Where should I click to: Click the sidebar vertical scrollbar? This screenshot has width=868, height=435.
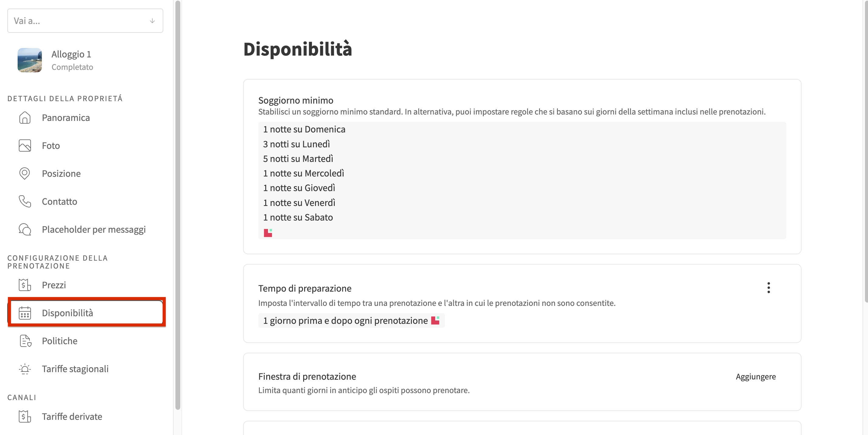[178, 205]
